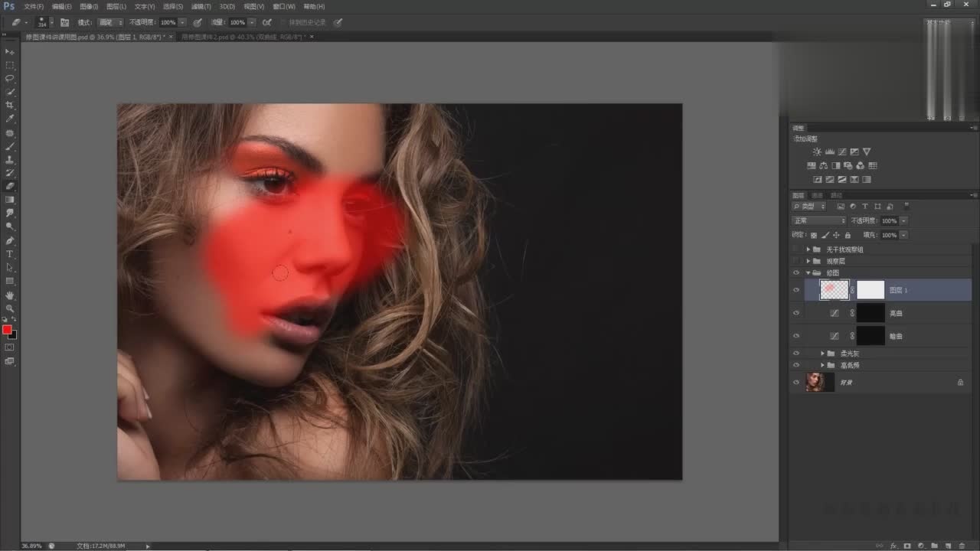This screenshot has width=980, height=551.
Task: Select the Zoom tool
Action: tap(10, 308)
